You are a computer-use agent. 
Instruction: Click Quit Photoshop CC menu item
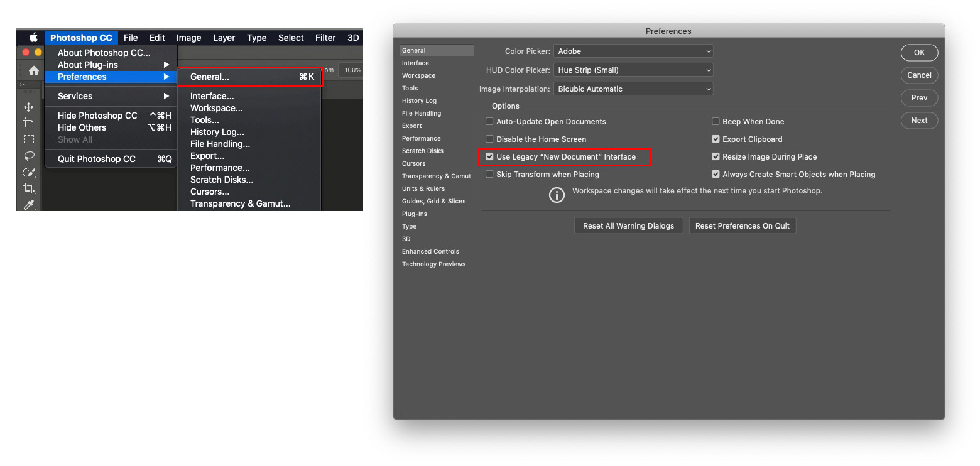111,159
